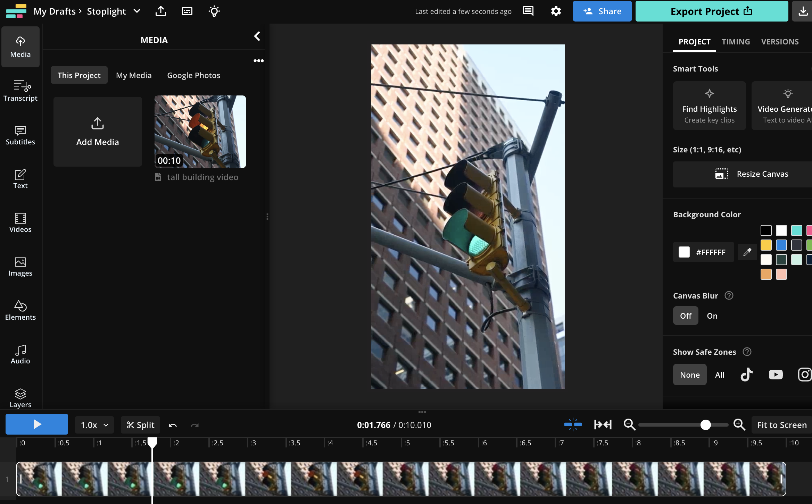Click the Resize Canvas button

[752, 174]
